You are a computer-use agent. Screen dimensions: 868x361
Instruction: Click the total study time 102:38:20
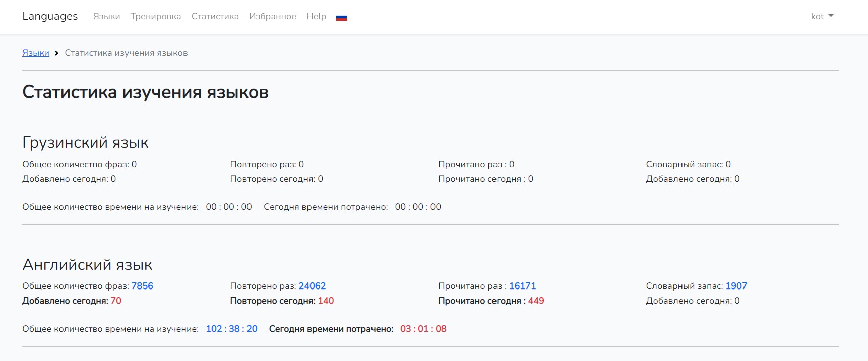tap(231, 329)
